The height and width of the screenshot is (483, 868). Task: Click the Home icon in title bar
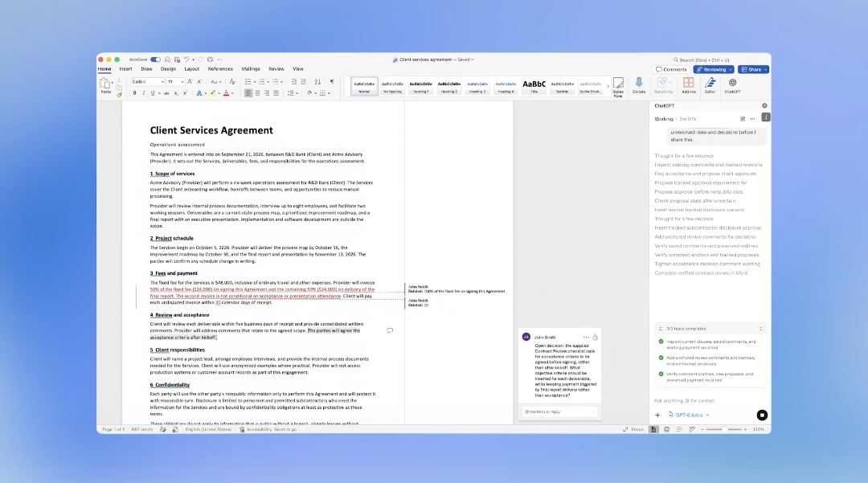(167, 59)
